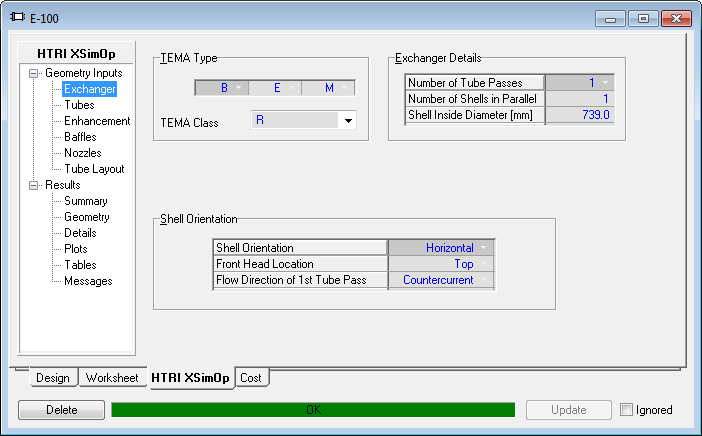
Task: Switch to the Worksheet tab
Action: click(x=112, y=377)
